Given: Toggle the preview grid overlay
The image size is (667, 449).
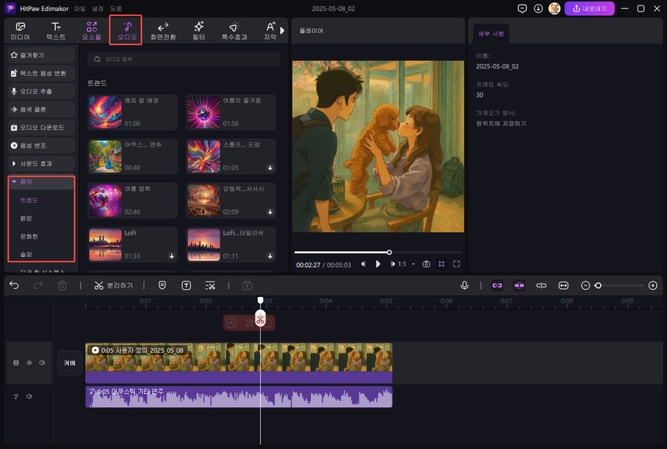Looking at the screenshot, I should [442, 264].
